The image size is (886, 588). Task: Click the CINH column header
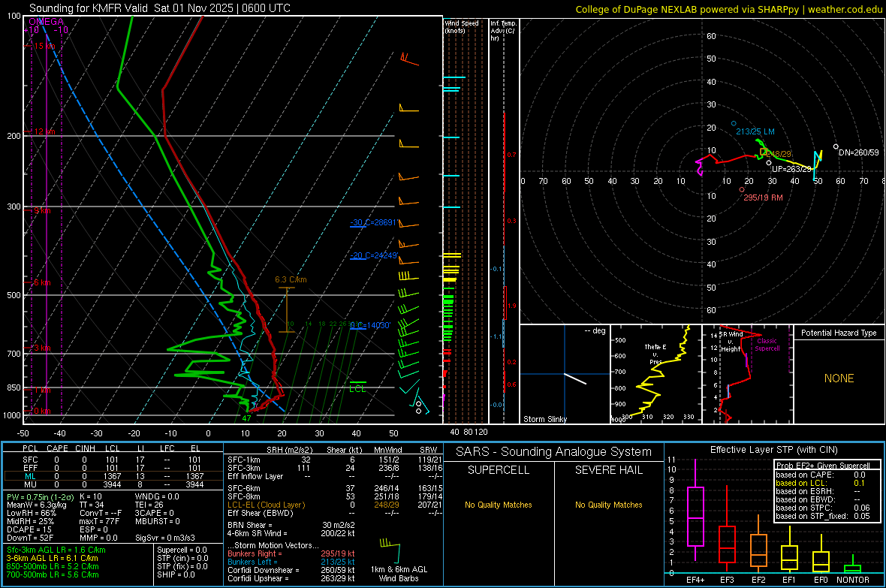pos(86,448)
